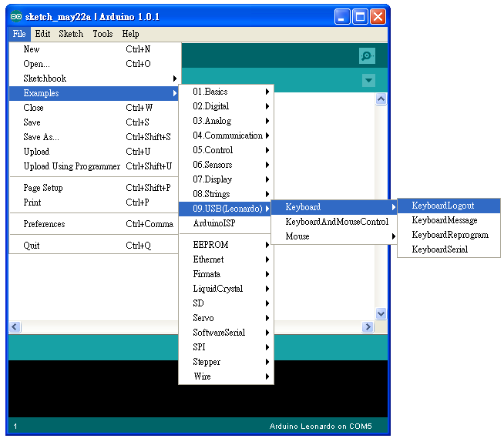Select the Keyboard submenu entry
Viewport: 504px width, 445px height.
click(x=334, y=207)
